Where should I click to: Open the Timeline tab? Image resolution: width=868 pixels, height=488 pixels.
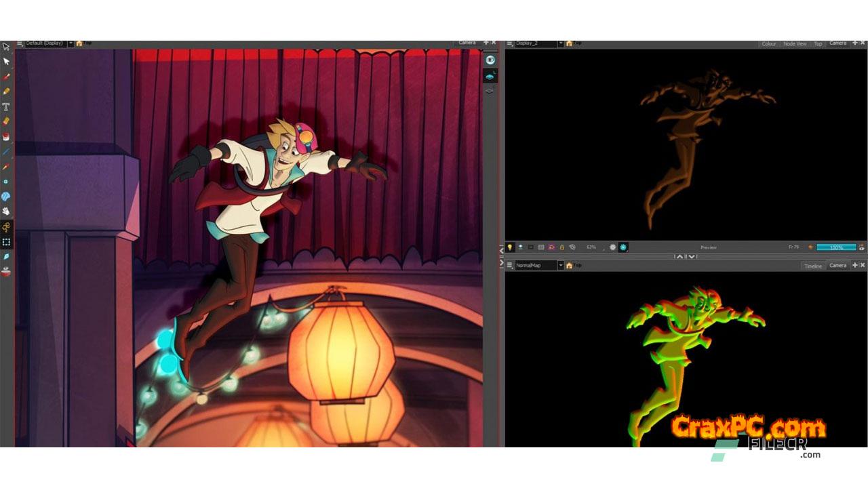tap(812, 266)
